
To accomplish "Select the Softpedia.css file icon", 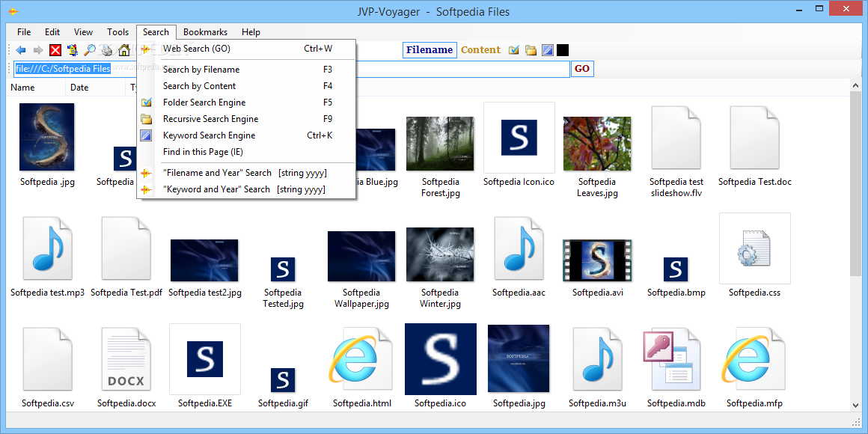I will click(754, 248).
